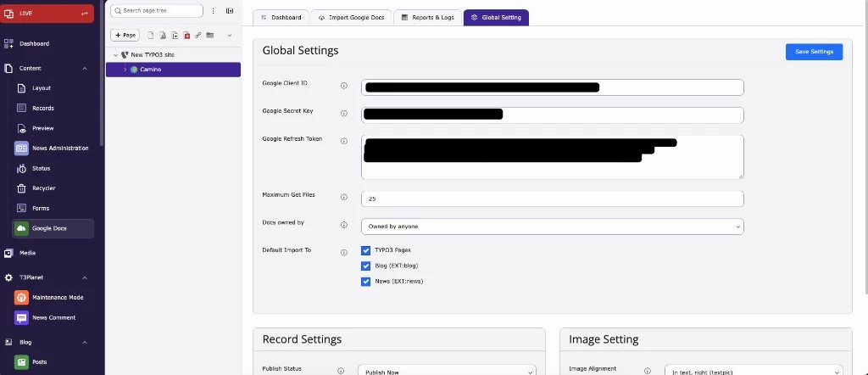Collapse the T3Planet section in sidebar

[x=85, y=277]
